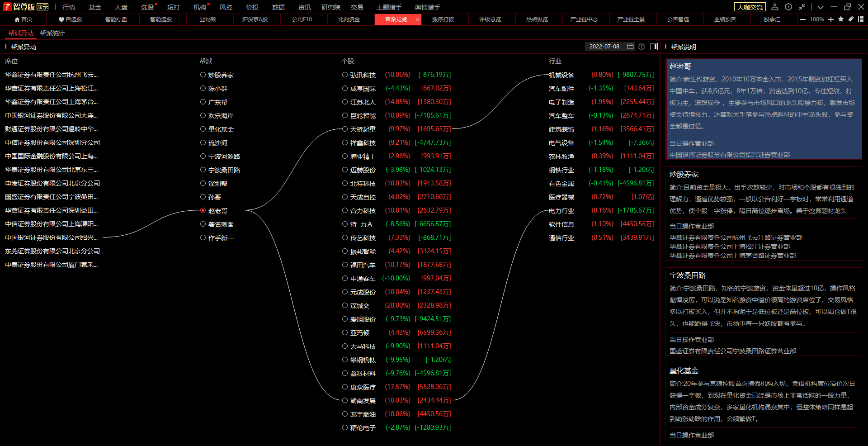The height and width of the screenshot is (446, 868).
Task: Select the 量化基金 radio button
Action: [203, 129]
